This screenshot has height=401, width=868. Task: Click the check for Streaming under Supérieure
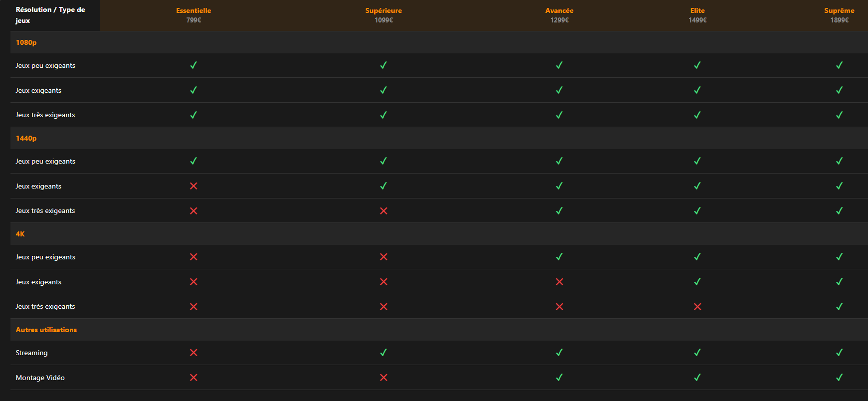pos(384,353)
